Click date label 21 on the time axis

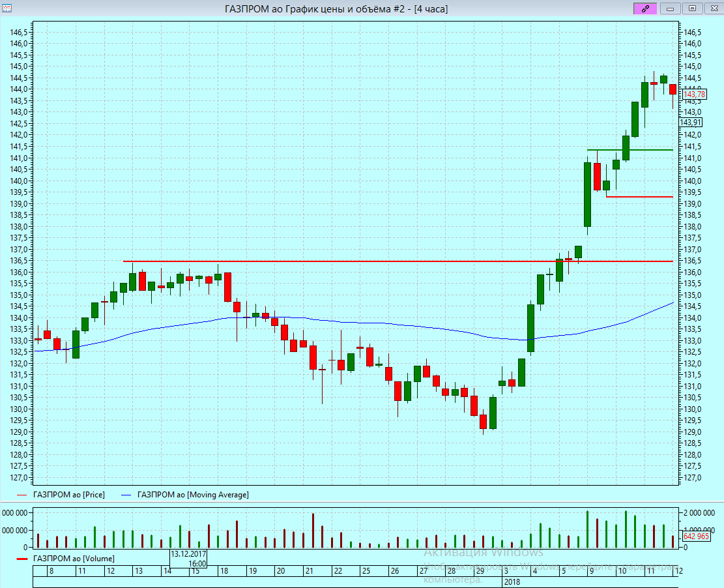click(x=310, y=571)
